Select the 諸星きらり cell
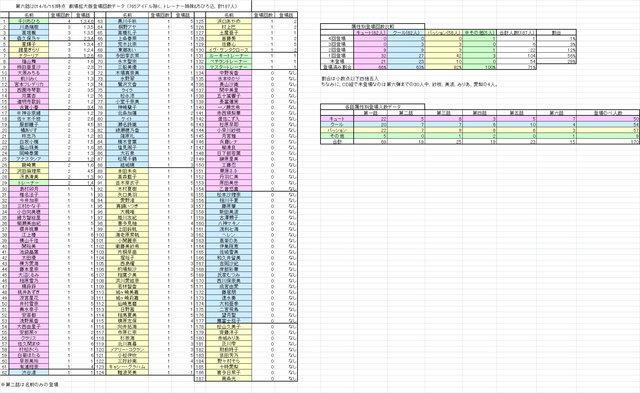 point(29,49)
